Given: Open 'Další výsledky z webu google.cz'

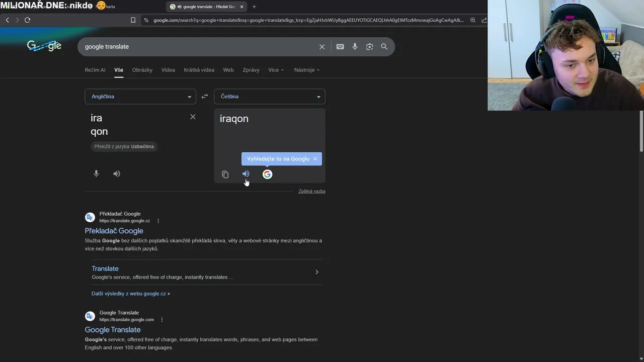Looking at the screenshot, I should point(131,294).
